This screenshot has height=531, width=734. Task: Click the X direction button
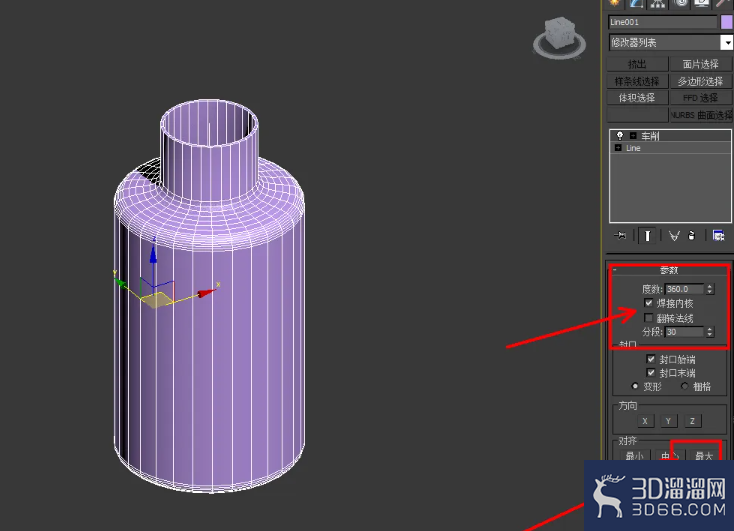tap(645, 420)
